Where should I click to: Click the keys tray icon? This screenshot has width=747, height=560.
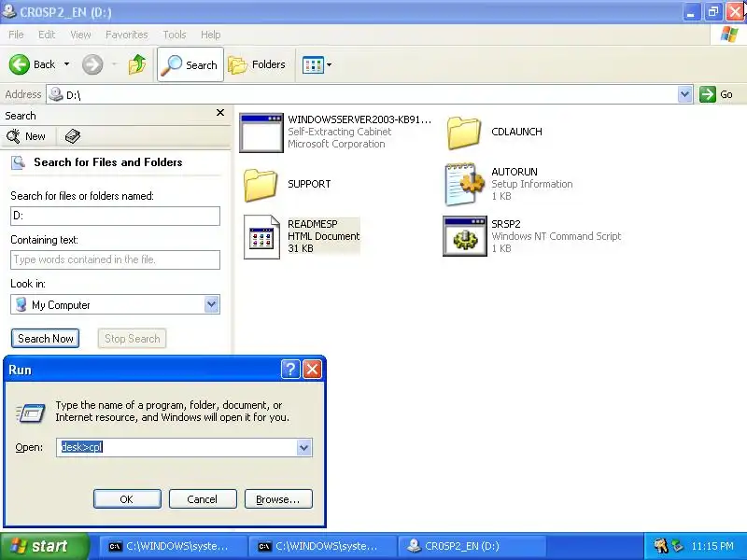point(661,546)
